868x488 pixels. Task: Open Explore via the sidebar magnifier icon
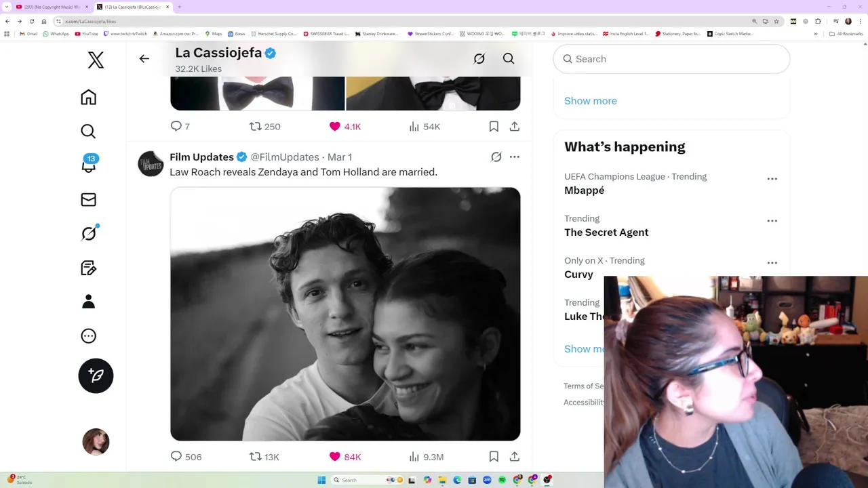88,131
